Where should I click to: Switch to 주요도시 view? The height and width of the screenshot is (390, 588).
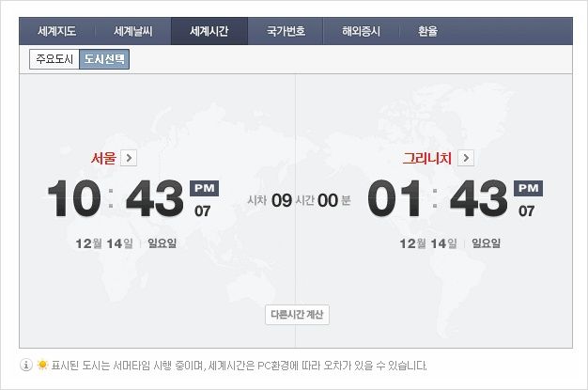point(54,59)
